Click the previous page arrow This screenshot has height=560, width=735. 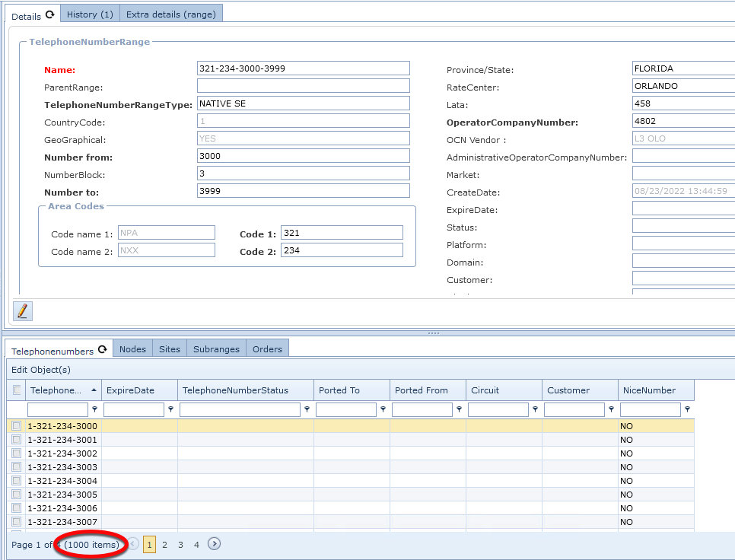133,544
